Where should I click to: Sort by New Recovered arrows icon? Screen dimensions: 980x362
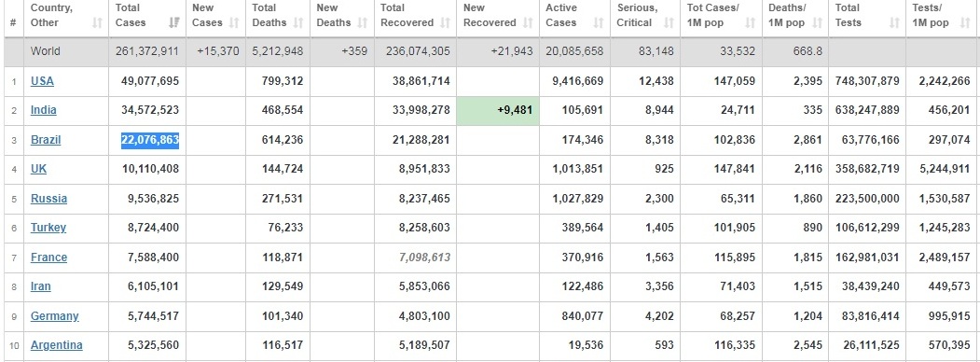528,23
